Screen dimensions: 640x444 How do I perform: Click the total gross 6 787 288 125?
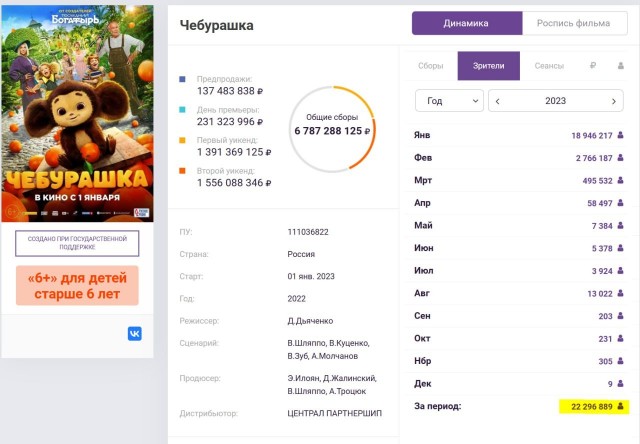click(x=332, y=131)
